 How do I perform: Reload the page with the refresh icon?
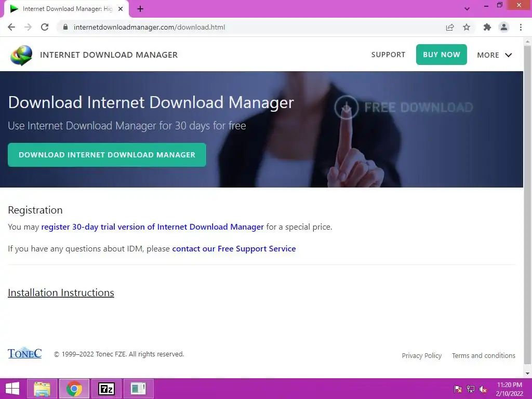click(x=45, y=27)
